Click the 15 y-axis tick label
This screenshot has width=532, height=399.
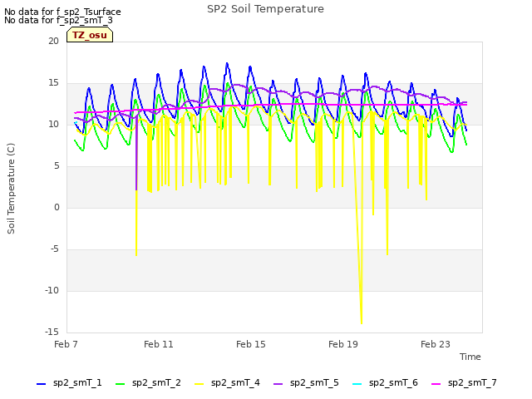click(x=53, y=83)
